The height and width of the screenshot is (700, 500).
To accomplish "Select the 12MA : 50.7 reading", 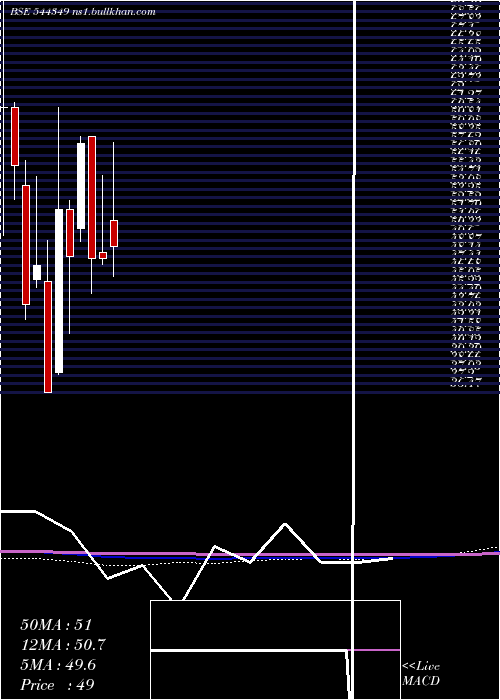I will pyautogui.click(x=63, y=645).
